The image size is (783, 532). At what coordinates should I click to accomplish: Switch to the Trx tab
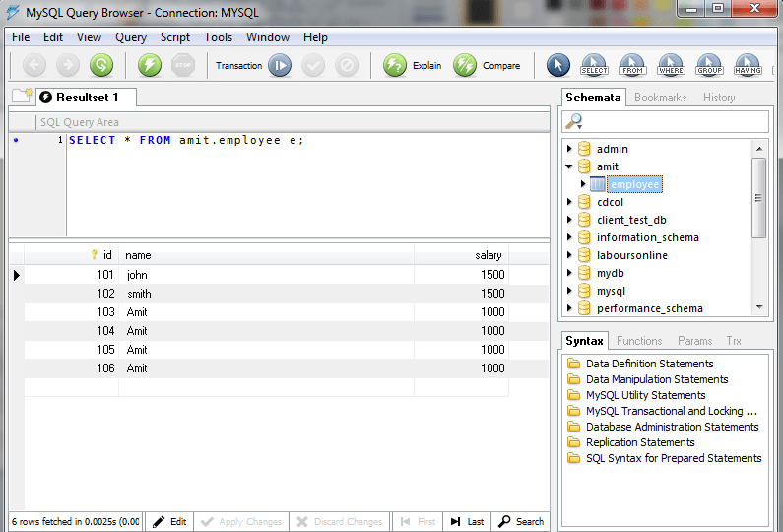tap(734, 341)
